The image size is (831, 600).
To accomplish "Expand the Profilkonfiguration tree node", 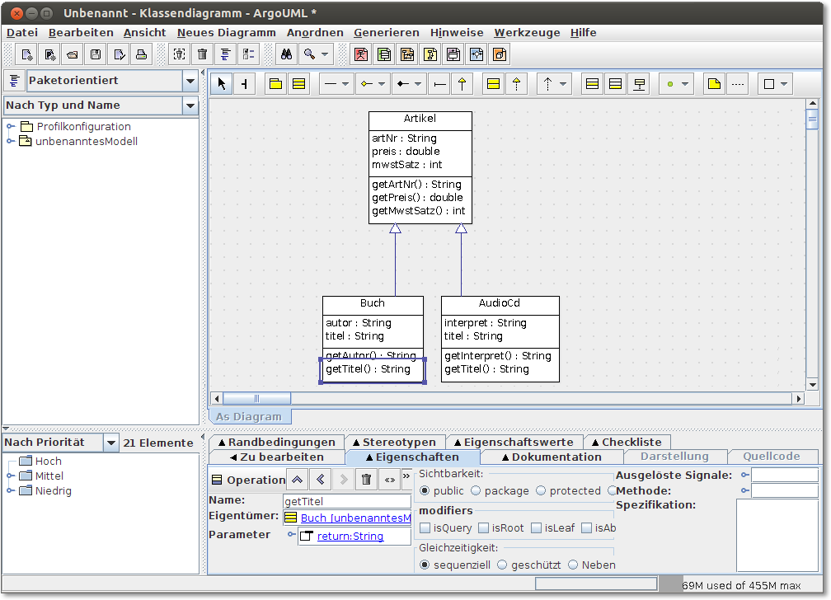I will 11,126.
